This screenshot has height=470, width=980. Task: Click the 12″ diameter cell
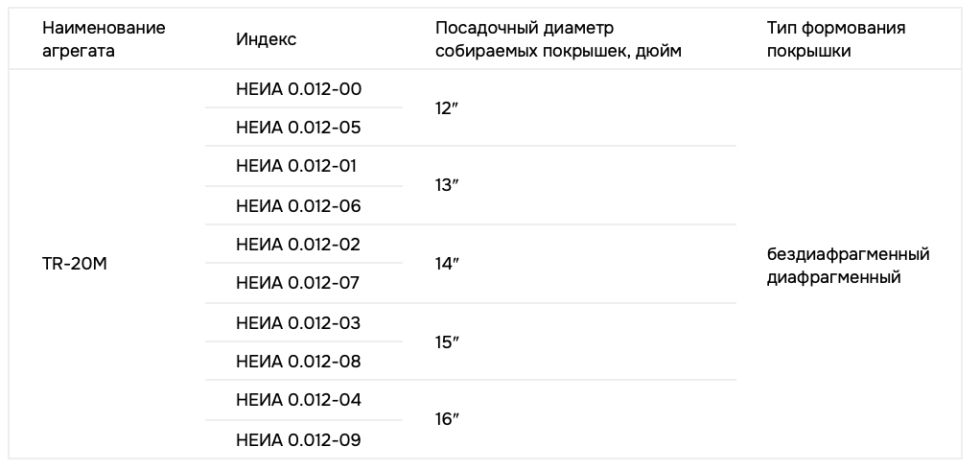tap(447, 108)
